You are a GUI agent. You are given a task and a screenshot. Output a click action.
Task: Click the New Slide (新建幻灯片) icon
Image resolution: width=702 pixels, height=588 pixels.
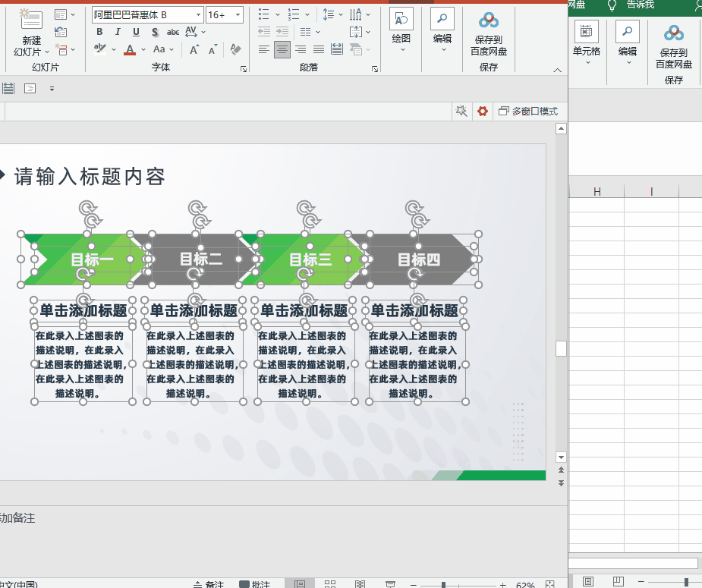point(31,20)
